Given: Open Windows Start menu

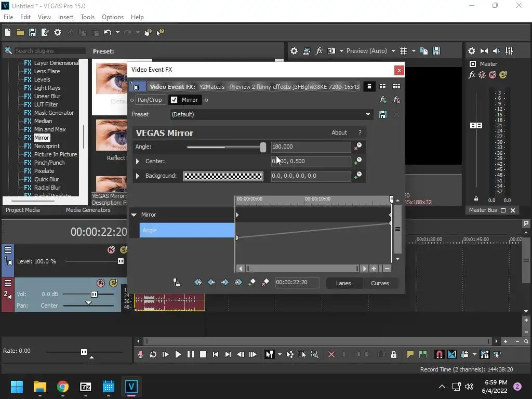Looking at the screenshot, I should 17,387.
